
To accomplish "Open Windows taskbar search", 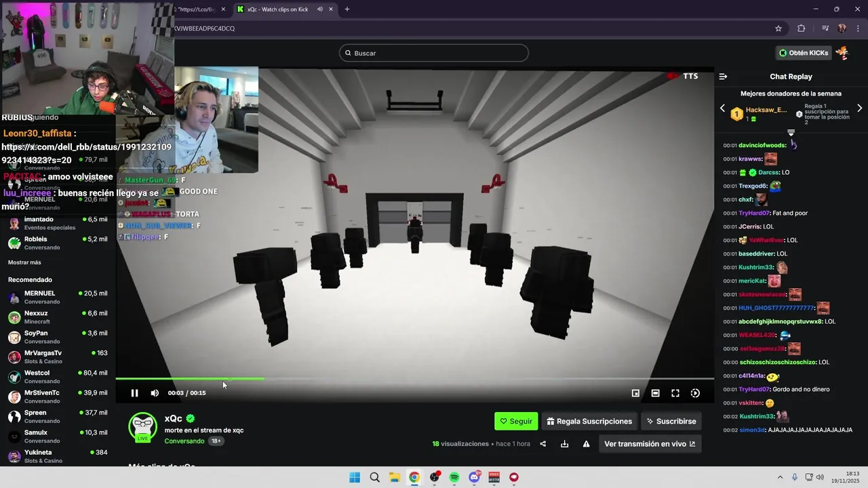I will tap(374, 477).
